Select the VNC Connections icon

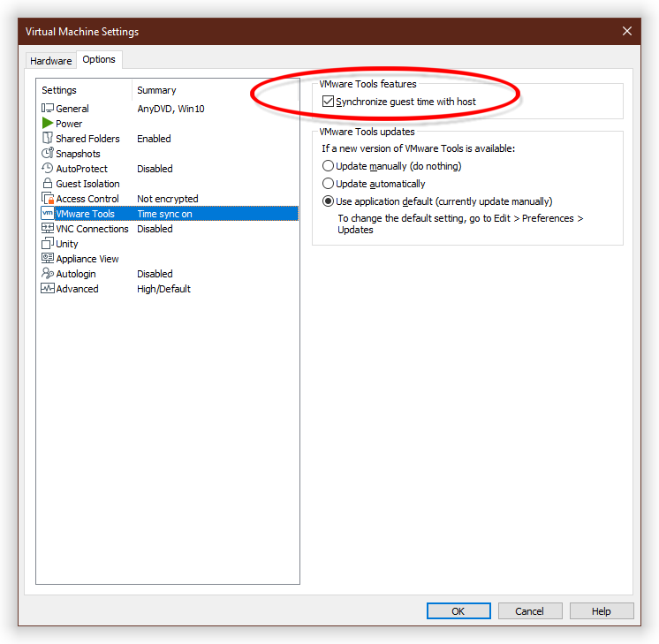[48, 228]
